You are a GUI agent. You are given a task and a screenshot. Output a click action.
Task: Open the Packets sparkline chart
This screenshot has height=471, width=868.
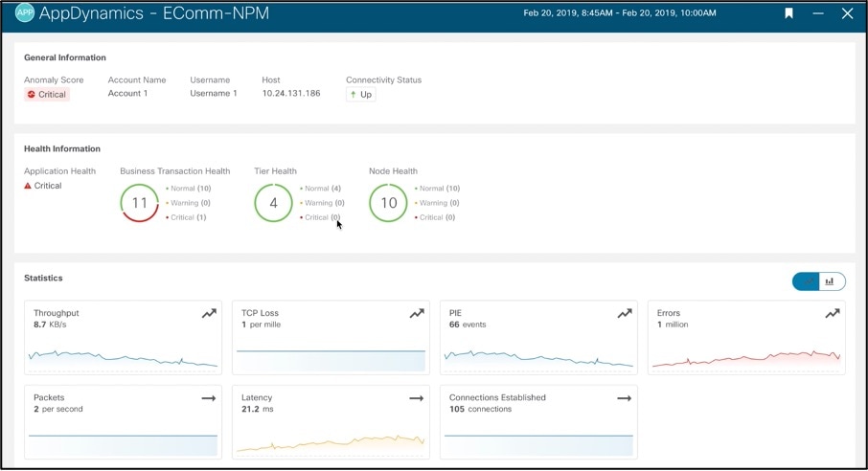click(123, 445)
